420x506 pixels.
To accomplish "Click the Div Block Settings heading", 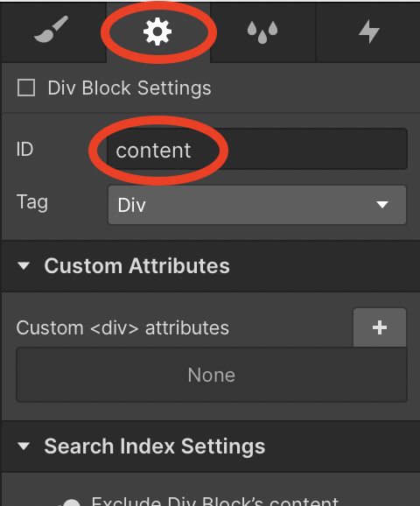I will click(x=129, y=88).
